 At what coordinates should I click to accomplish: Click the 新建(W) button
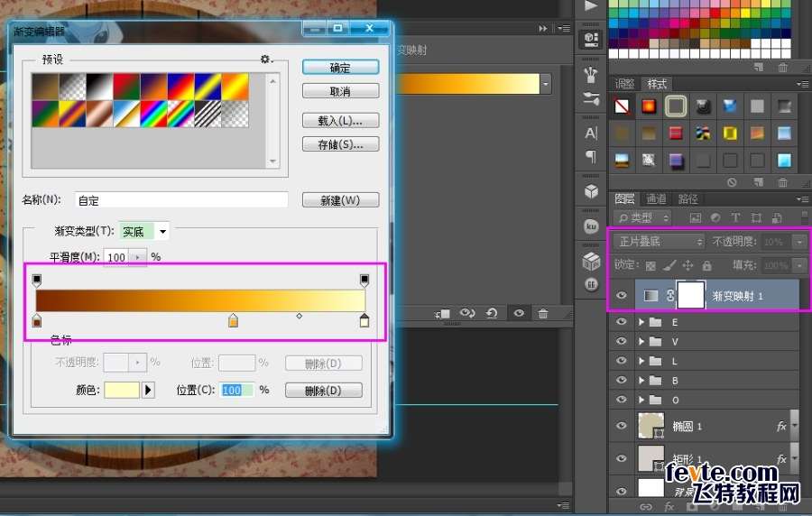click(x=340, y=200)
